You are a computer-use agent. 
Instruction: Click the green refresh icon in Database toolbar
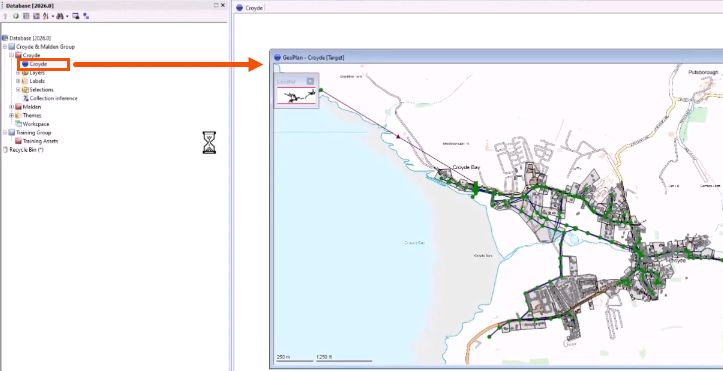tap(16, 16)
